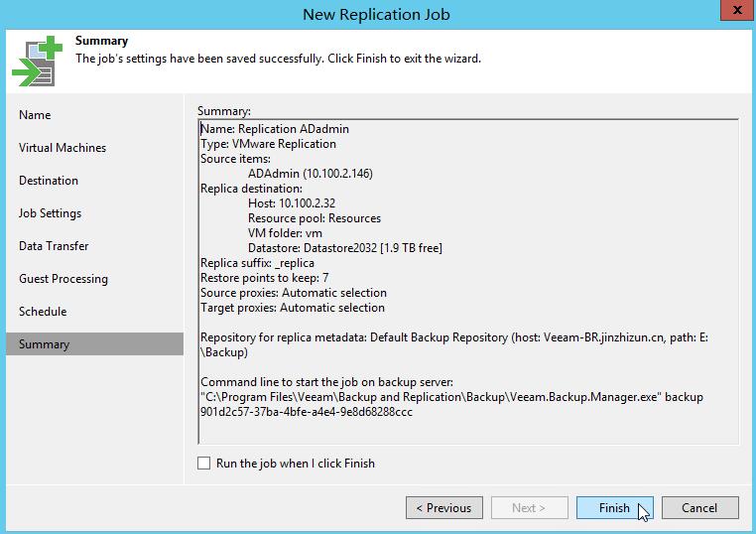Click 'Resource pool: Resources' line
Image resolution: width=756 pixels, height=534 pixels.
pyautogui.click(x=314, y=218)
